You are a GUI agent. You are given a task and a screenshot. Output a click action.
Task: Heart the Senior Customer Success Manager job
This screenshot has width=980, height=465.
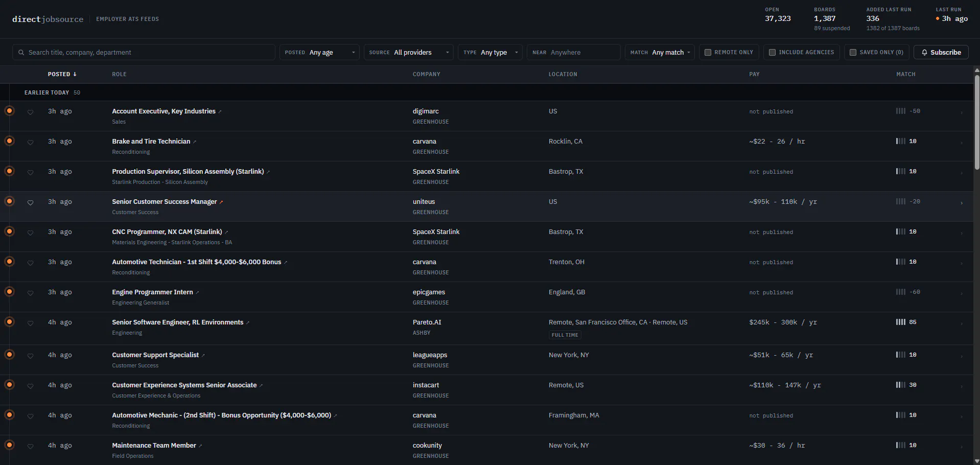click(x=30, y=202)
